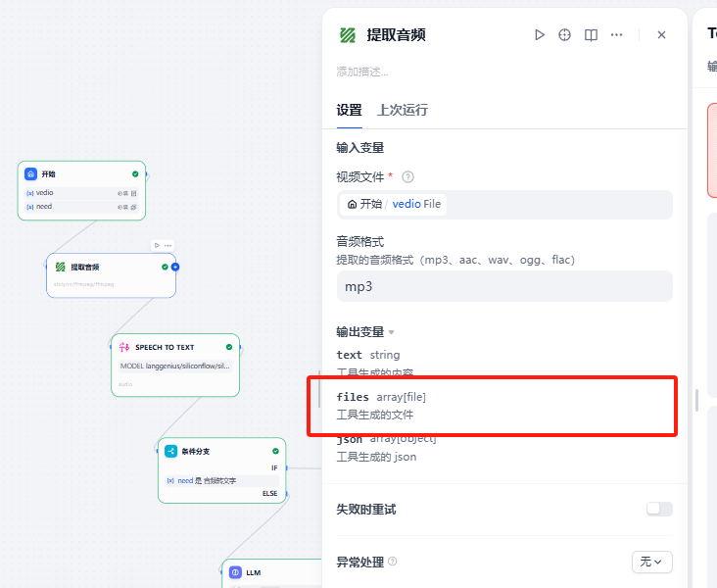Click the green status check on SPEECH TO TEXT
The image size is (717, 588).
229,347
